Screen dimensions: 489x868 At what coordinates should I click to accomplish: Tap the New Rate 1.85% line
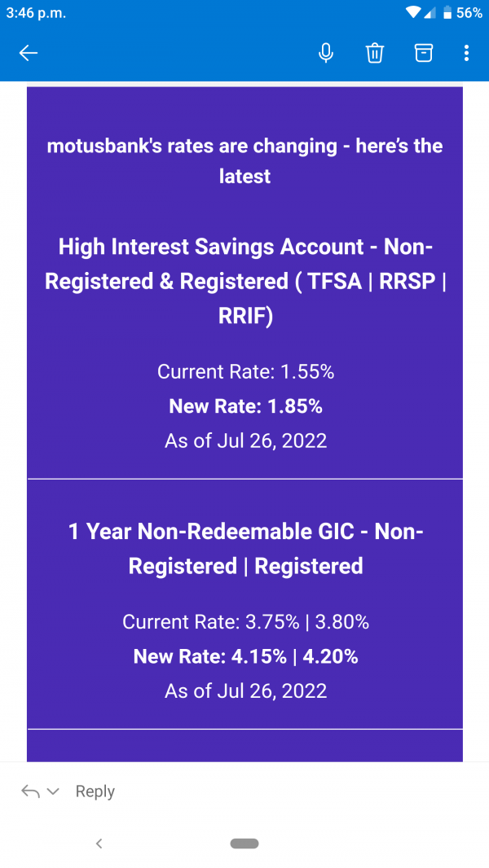[245, 406]
